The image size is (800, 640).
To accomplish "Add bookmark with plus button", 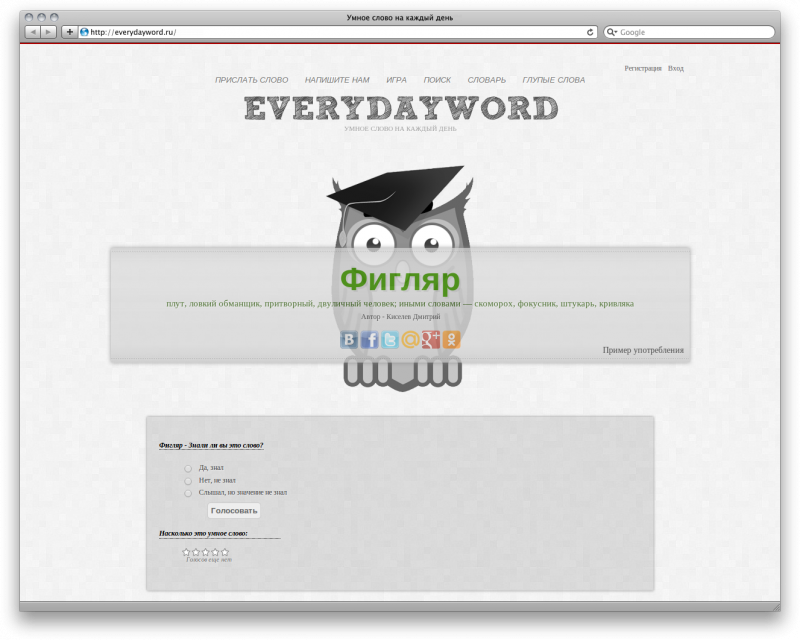I will pos(69,32).
